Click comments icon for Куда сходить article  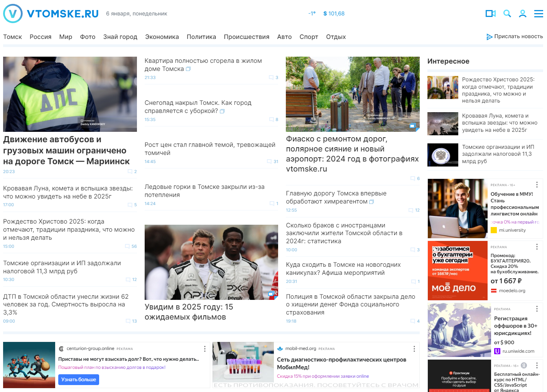tap(414, 281)
